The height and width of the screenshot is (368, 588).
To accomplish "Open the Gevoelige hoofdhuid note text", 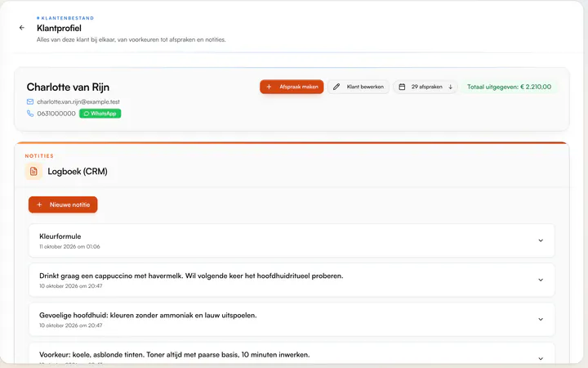I will [x=148, y=315].
